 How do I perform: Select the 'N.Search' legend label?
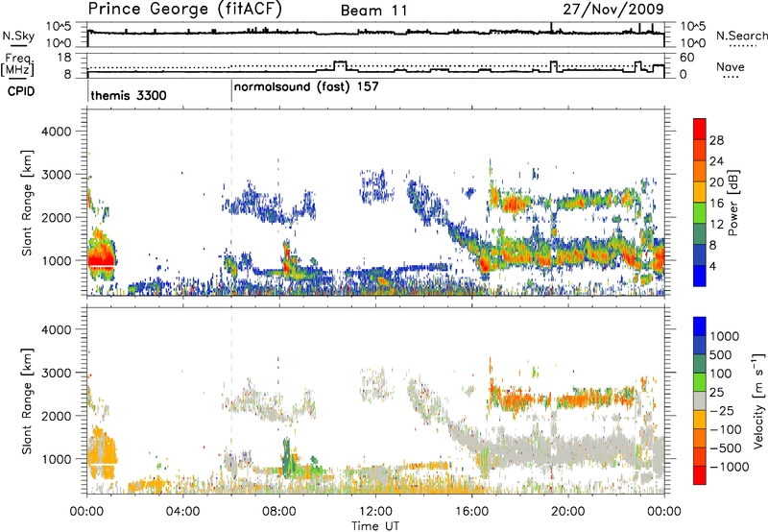[x=741, y=36]
